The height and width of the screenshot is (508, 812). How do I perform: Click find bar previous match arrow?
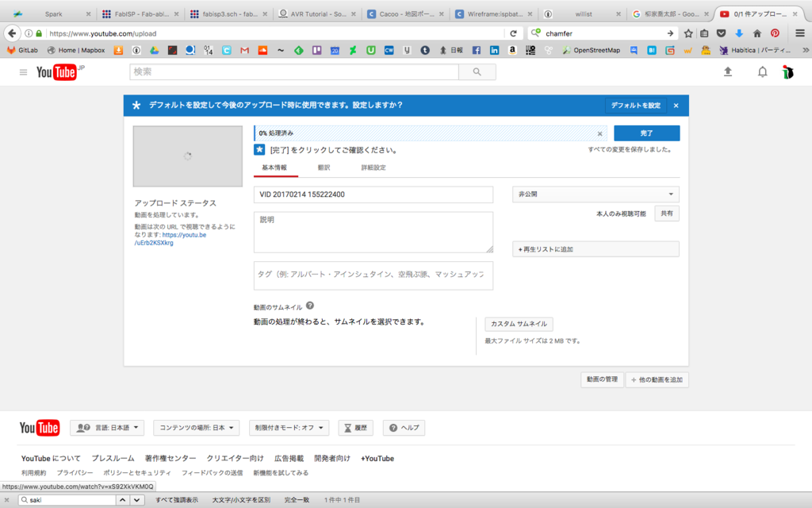[x=122, y=500]
